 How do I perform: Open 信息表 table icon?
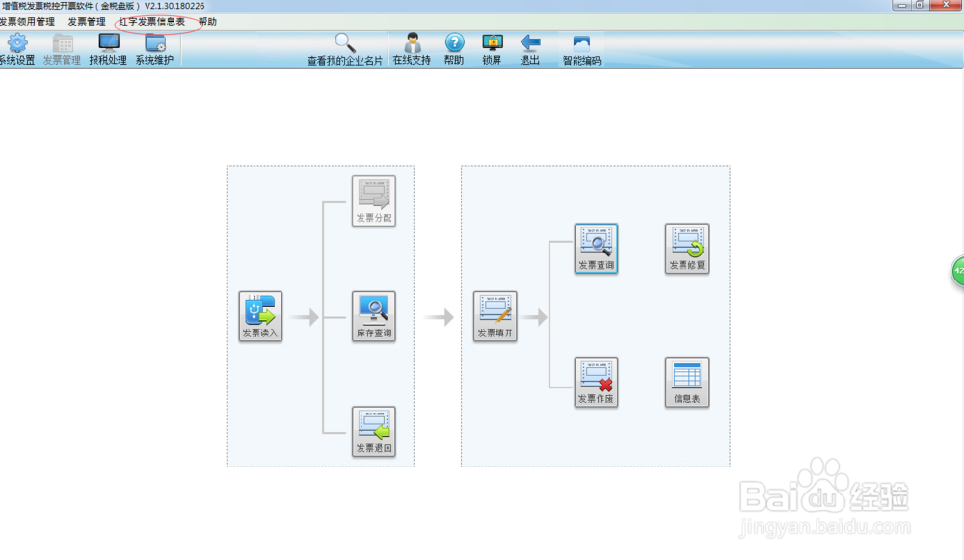686,383
